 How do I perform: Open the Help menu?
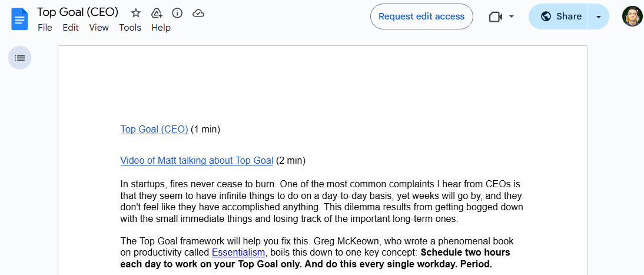[161, 28]
